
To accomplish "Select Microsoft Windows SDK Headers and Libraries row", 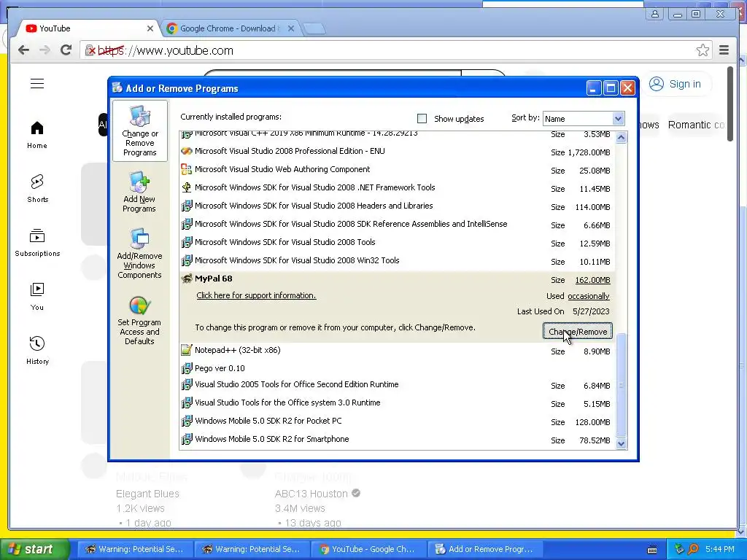I will [398, 206].
